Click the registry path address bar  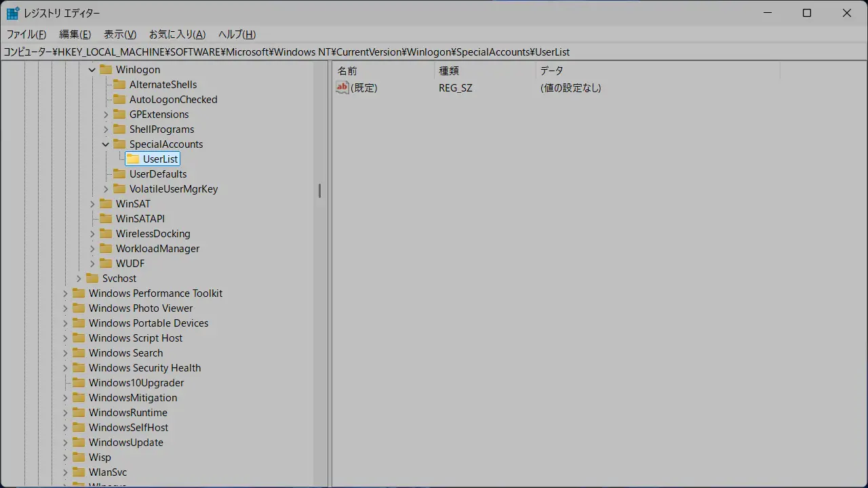[x=434, y=52]
